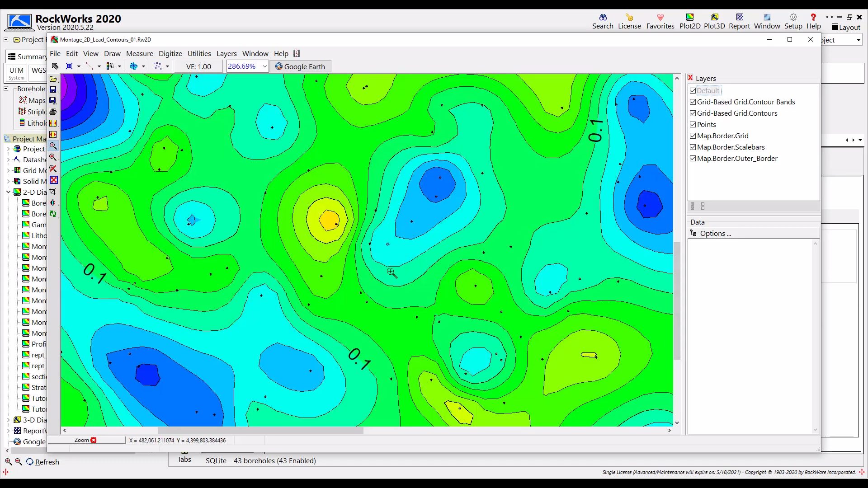Click the scattered points tool icon

click(158, 66)
